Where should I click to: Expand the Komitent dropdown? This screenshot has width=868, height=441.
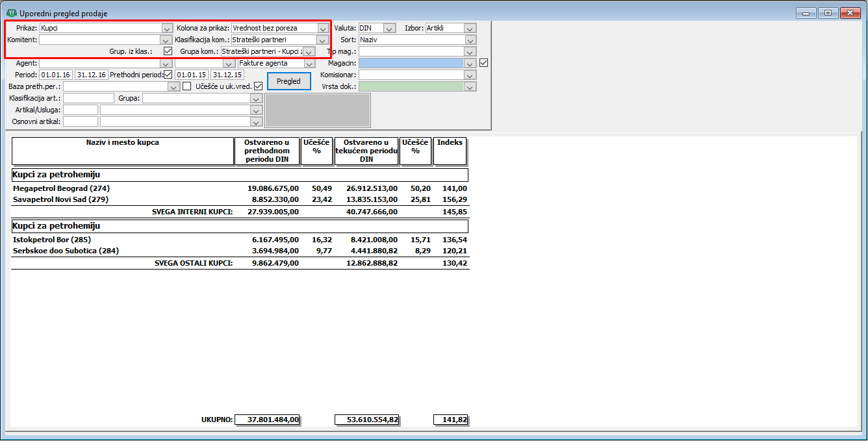tap(166, 40)
